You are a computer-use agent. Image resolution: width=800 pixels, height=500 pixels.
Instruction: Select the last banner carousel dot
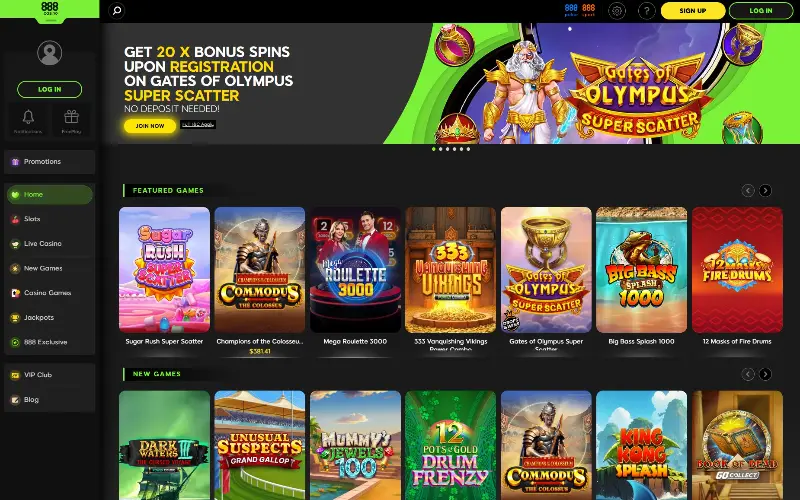(468, 149)
